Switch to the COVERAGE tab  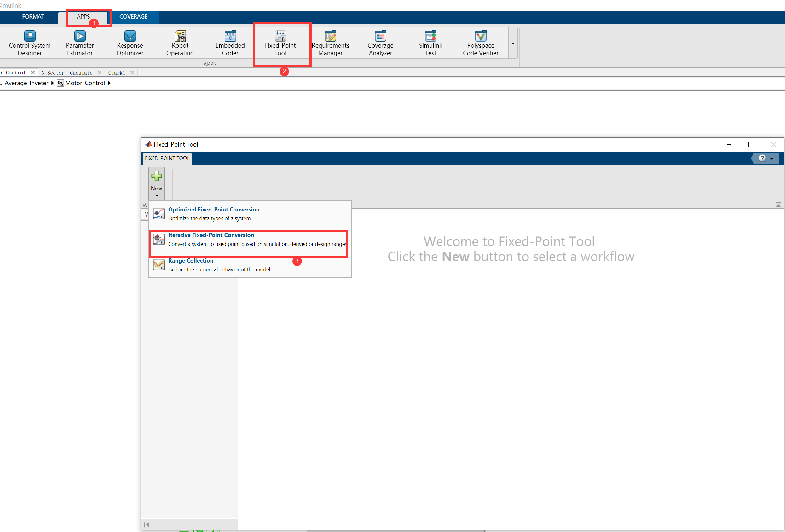133,17
